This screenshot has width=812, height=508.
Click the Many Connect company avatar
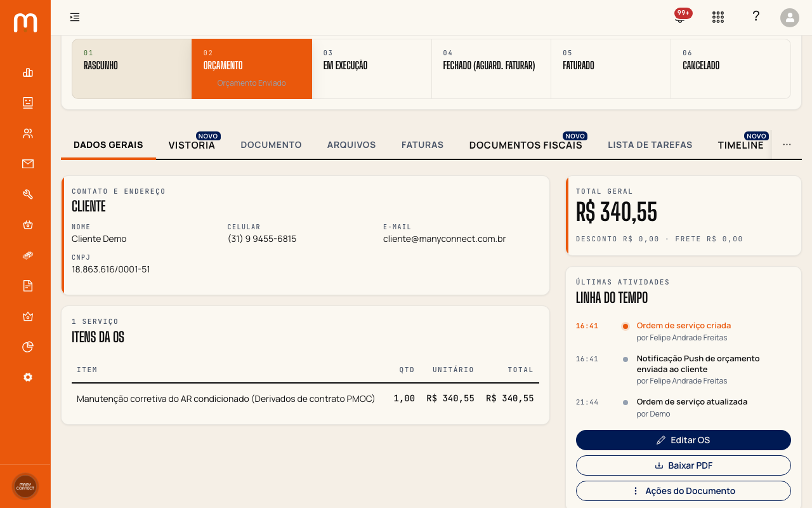pyautogui.click(x=25, y=486)
